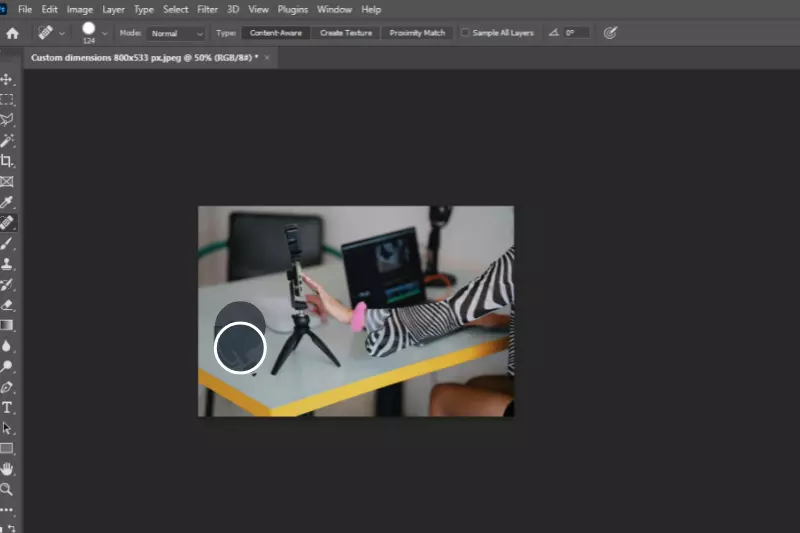Close the Custom dimensions document tab
800x533 pixels.
[x=267, y=58]
